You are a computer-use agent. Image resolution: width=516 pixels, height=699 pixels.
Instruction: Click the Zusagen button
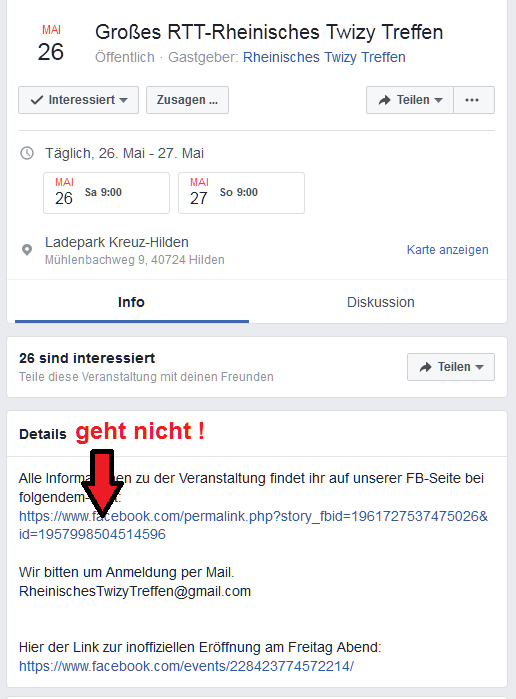tap(187, 100)
